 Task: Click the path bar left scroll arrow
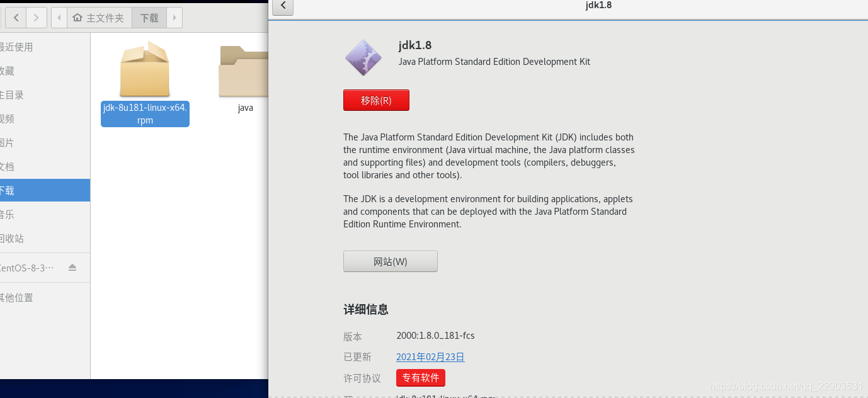click(59, 18)
